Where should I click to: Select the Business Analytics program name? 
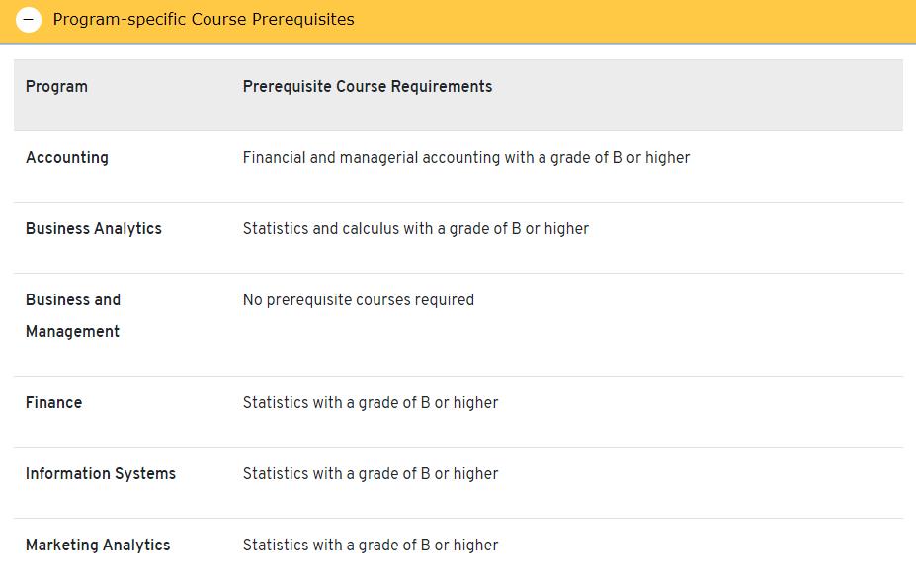94,229
